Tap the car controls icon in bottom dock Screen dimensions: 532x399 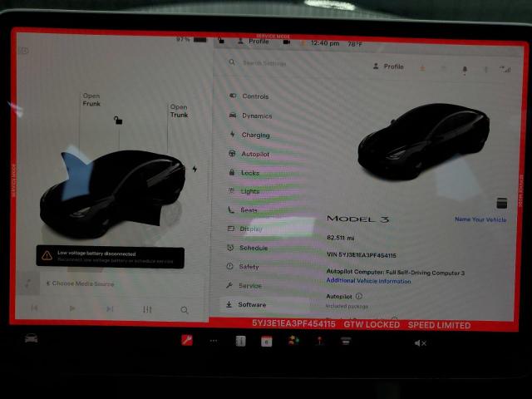(x=32, y=338)
